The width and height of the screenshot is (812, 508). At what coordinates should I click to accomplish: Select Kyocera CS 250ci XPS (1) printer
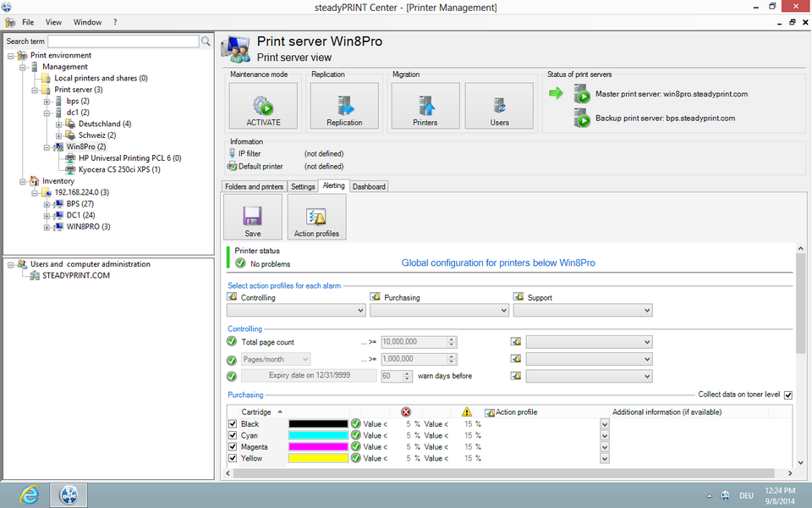(x=119, y=169)
